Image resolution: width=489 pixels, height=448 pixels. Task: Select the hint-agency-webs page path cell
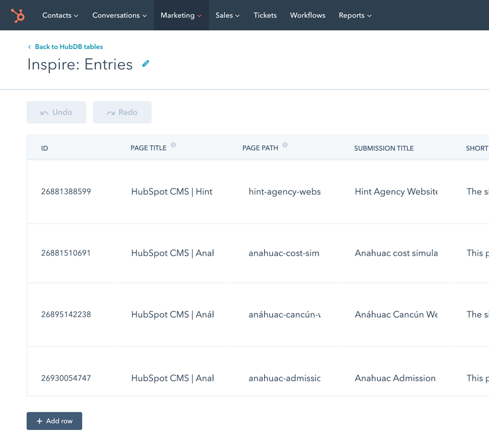click(x=285, y=192)
